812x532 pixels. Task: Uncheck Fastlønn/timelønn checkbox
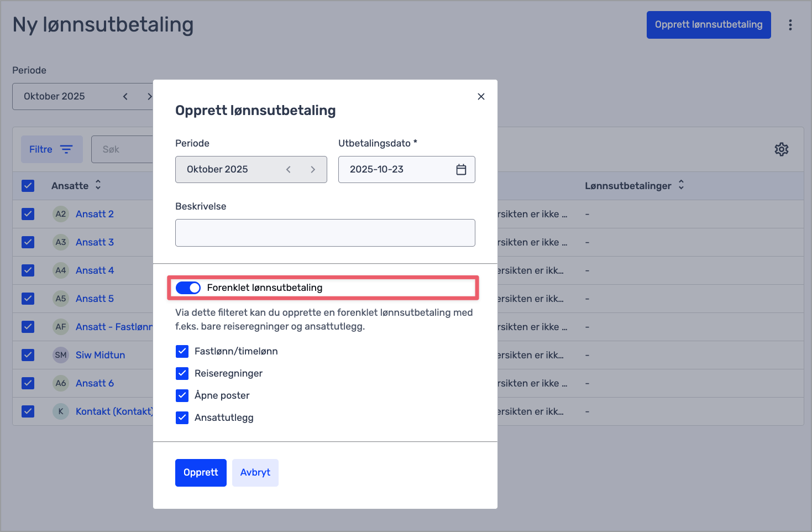coord(182,351)
